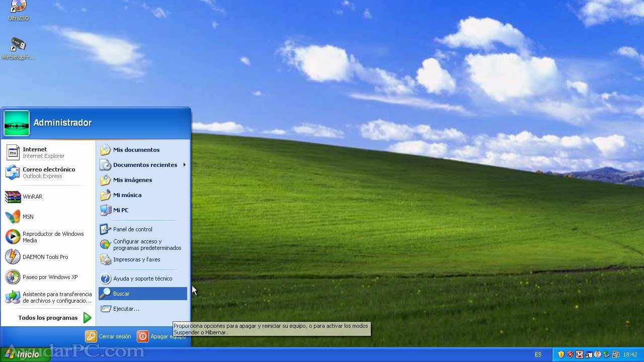
Task: Click the overlapping windows tray icon
Action: 616,354
